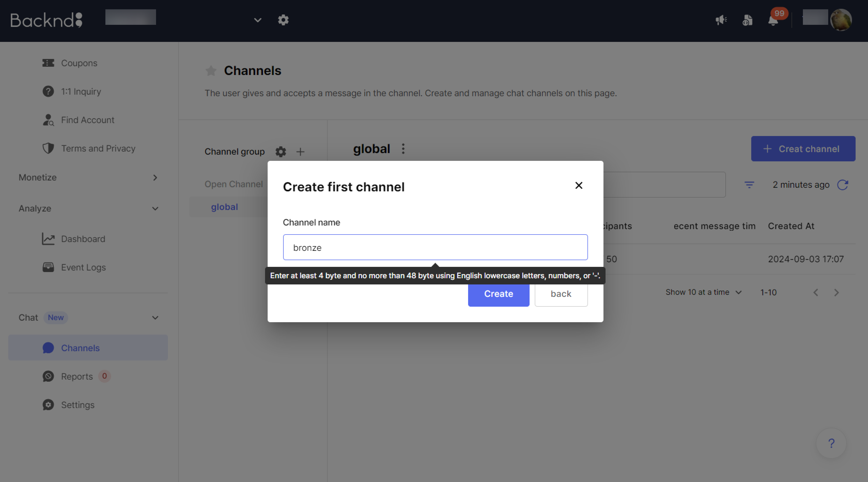This screenshot has width=868, height=482.
Task: Expand the Monetize section
Action: click(88, 177)
